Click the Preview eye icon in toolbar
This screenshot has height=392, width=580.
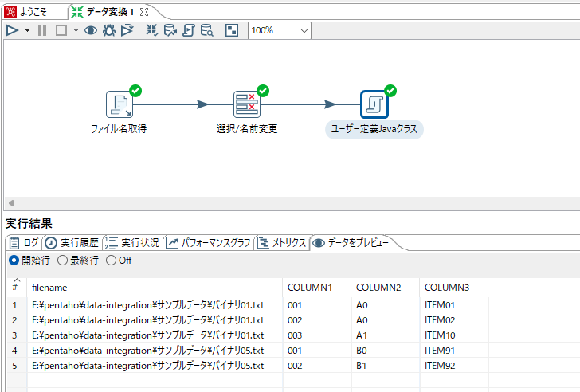click(x=91, y=30)
